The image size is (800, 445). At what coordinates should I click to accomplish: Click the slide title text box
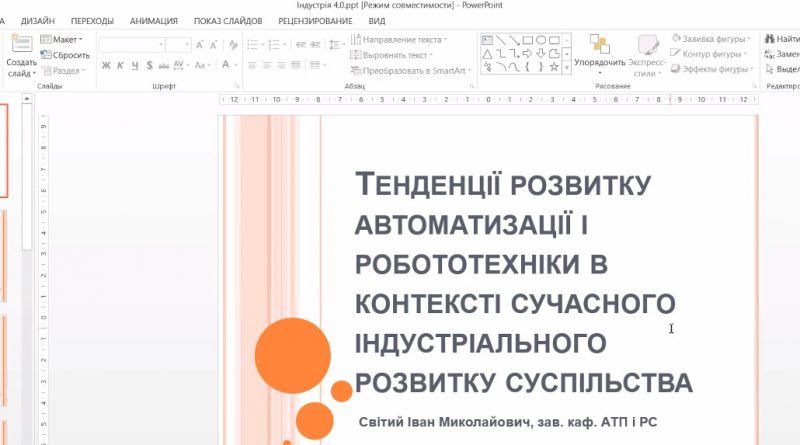[x=515, y=282]
